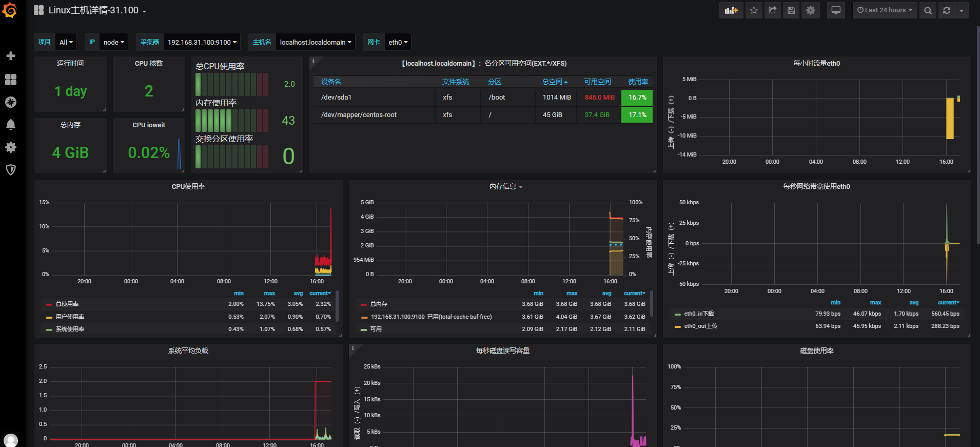Click the green eth0_in下载 legend color swatch
The height and width of the screenshot is (447, 980).
click(678, 315)
